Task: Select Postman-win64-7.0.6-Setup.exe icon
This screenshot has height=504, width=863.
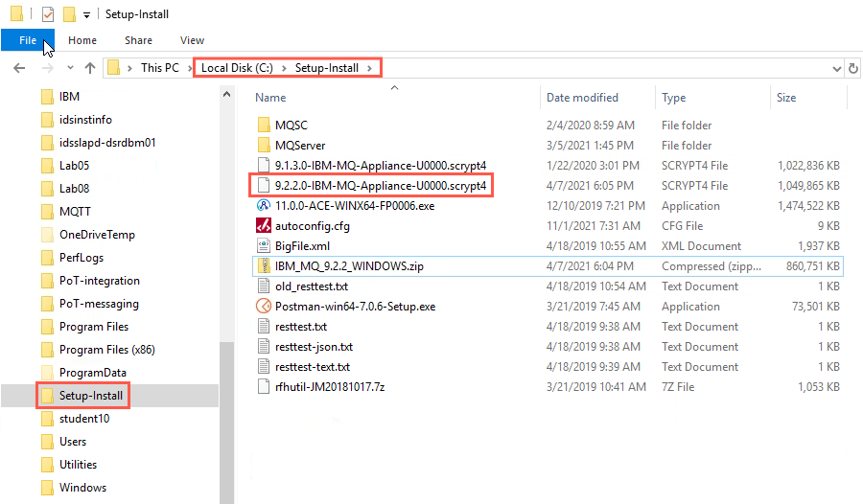Action: (x=264, y=306)
